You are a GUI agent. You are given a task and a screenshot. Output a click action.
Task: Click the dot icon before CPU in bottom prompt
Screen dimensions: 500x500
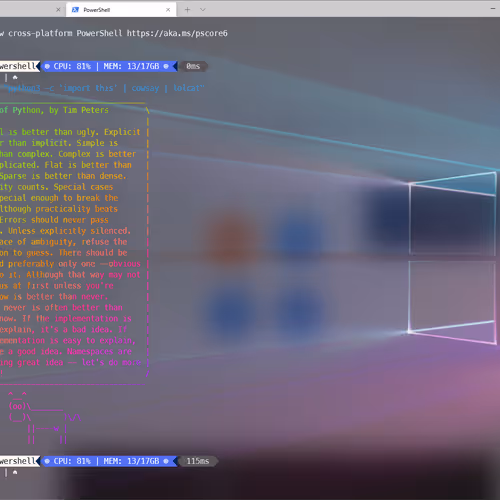coord(47,461)
